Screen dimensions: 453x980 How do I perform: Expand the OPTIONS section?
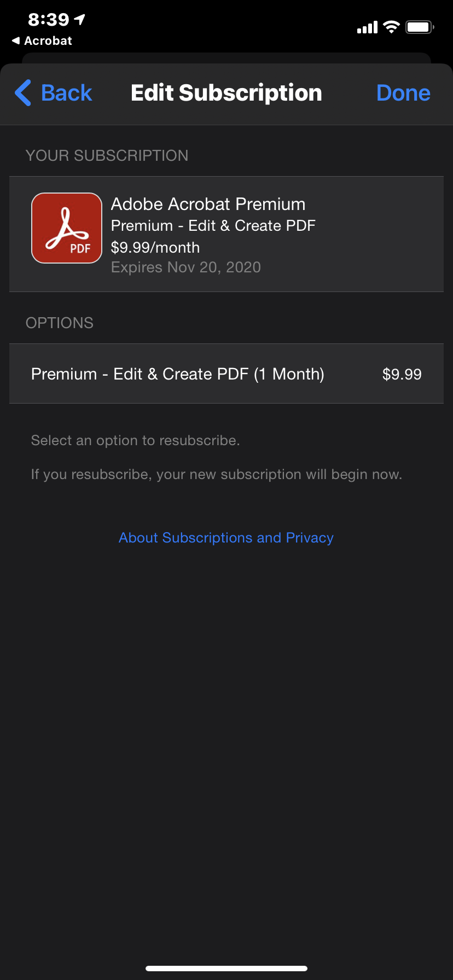tap(59, 323)
